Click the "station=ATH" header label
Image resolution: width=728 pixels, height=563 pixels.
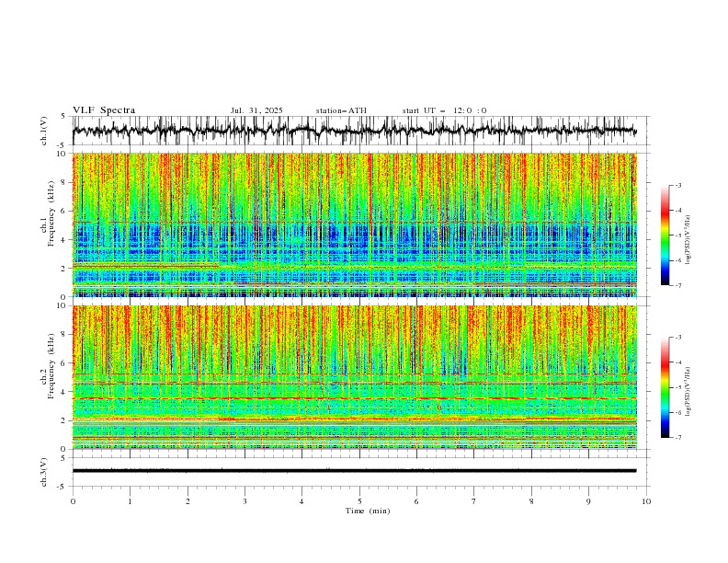tap(341, 110)
